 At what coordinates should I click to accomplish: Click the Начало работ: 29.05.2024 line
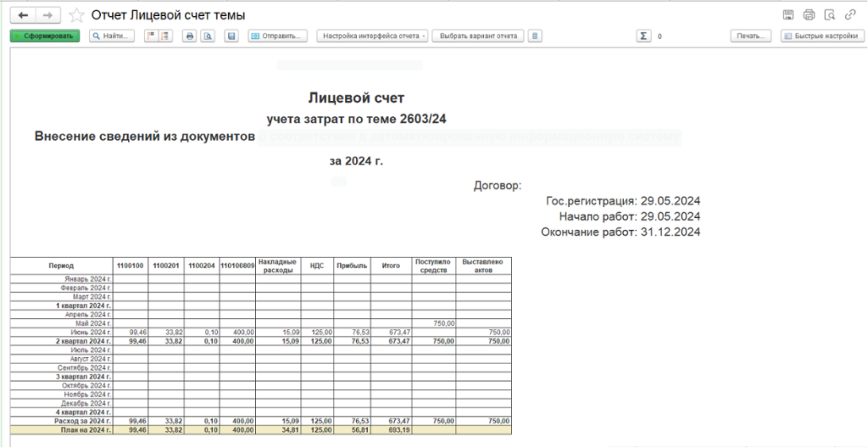(630, 217)
